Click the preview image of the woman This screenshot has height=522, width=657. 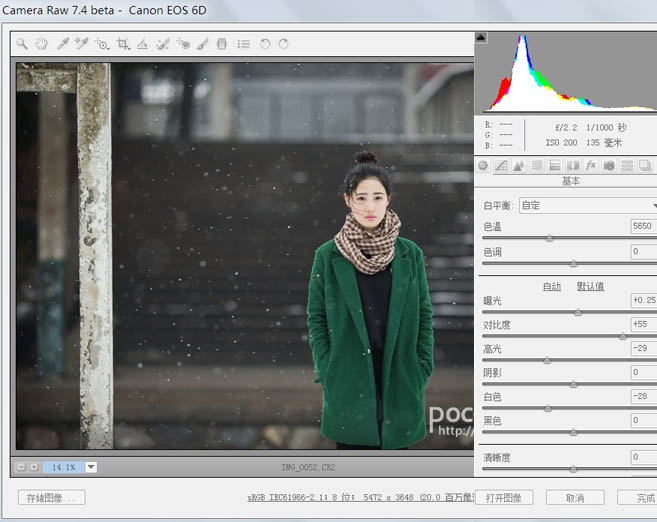point(245,256)
